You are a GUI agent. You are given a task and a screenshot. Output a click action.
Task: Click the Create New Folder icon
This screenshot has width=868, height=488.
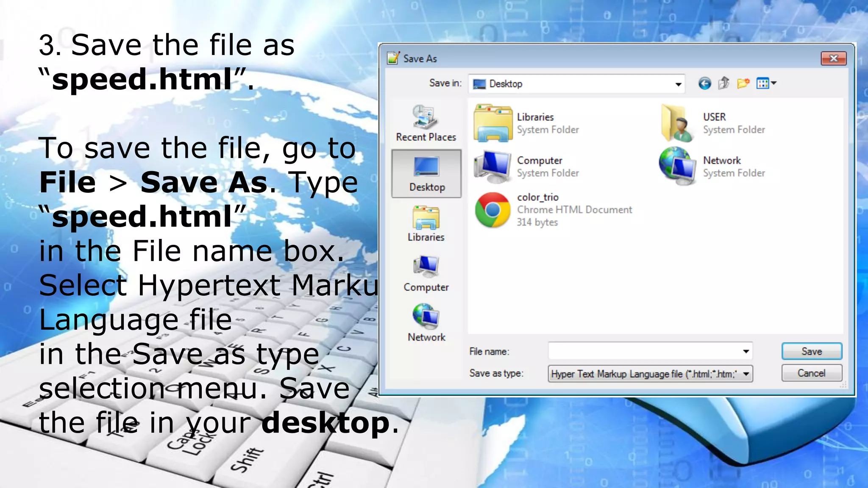click(743, 83)
